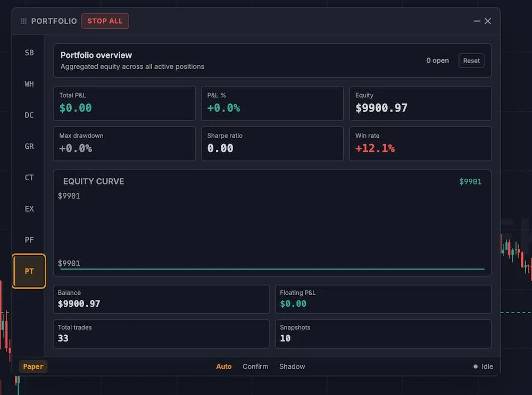
Task: Click the Win rate +12.1% value
Action: click(x=375, y=148)
